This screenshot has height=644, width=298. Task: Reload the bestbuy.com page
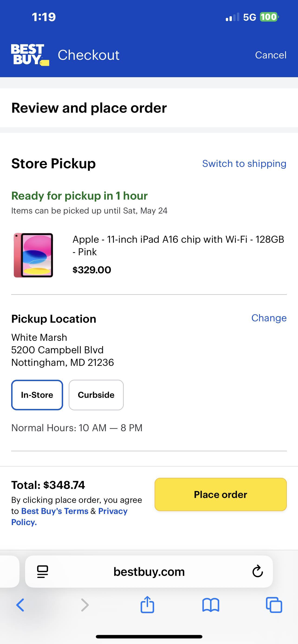click(257, 571)
